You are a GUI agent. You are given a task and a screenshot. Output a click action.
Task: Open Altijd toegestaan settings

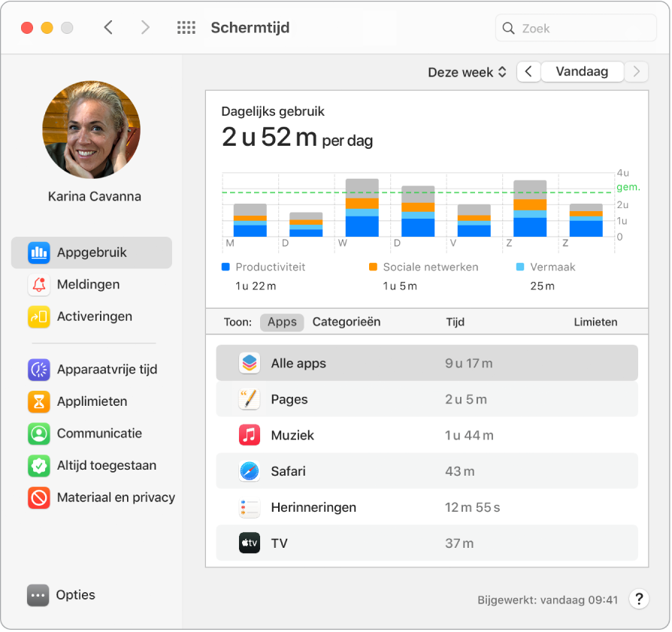[x=107, y=465]
